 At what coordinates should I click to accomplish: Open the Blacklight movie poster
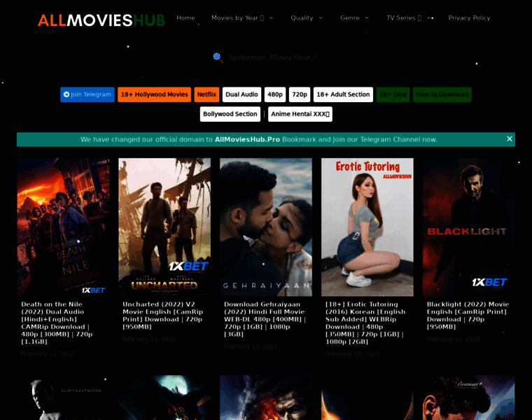(x=469, y=227)
